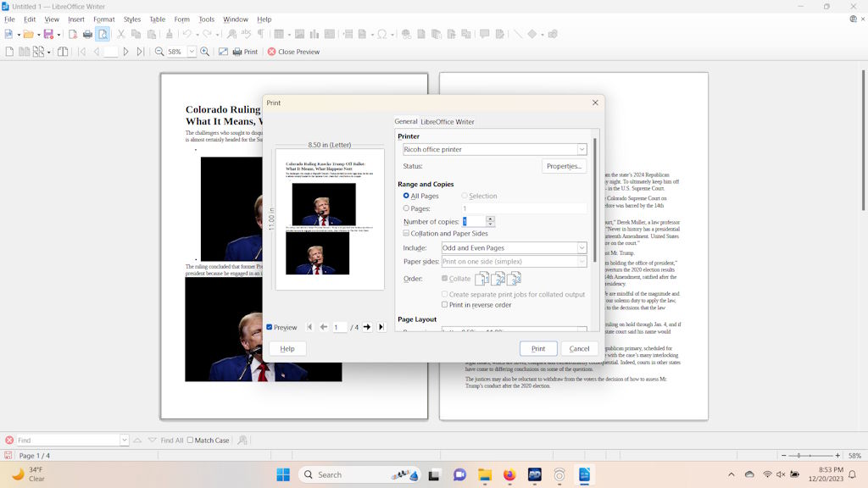The width and height of the screenshot is (868, 488).
Task: Switch to the LibreOffice Writer tab
Action: click(448, 122)
